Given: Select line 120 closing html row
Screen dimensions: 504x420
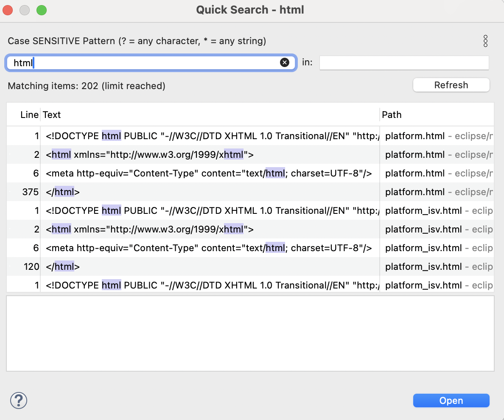Looking at the screenshot, I should point(250,266).
